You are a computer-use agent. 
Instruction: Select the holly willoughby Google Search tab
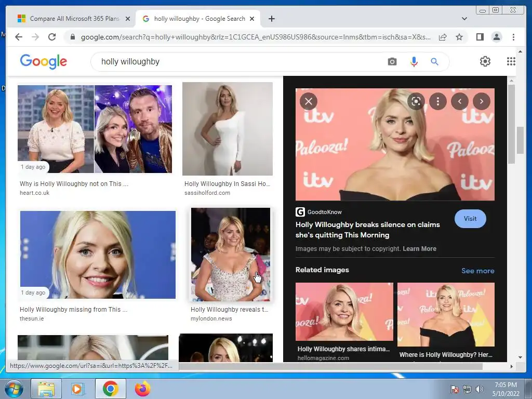tap(198, 19)
